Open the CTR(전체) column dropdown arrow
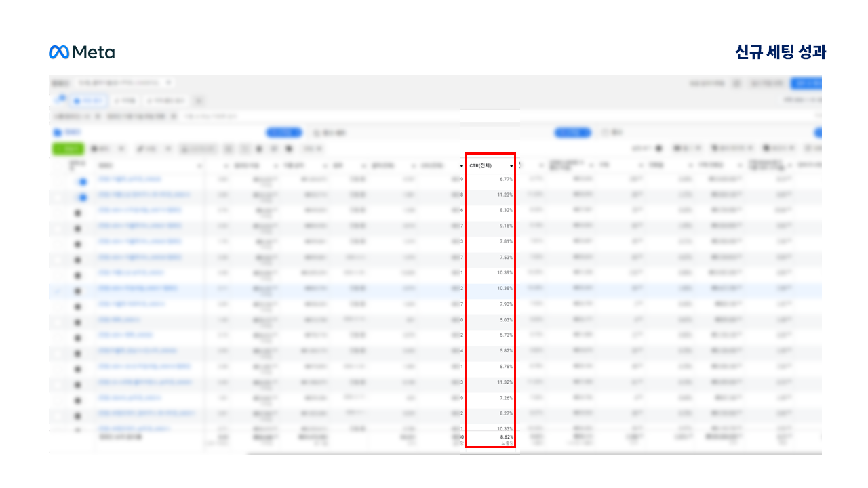This screenshot has width=868, height=488. (511, 166)
